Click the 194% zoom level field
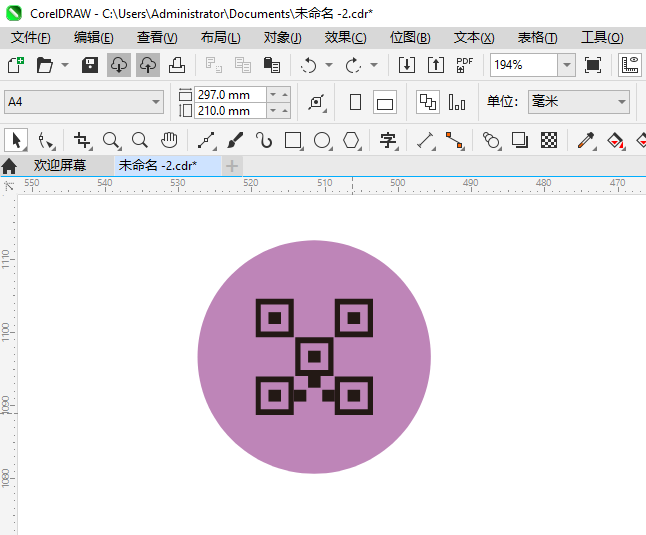The image size is (646, 535). (x=524, y=65)
